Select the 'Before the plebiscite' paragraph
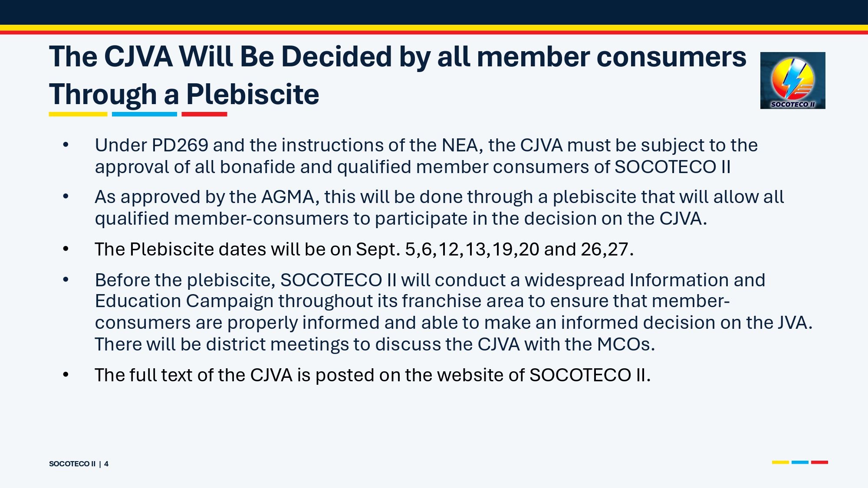The image size is (868, 488). tap(454, 312)
